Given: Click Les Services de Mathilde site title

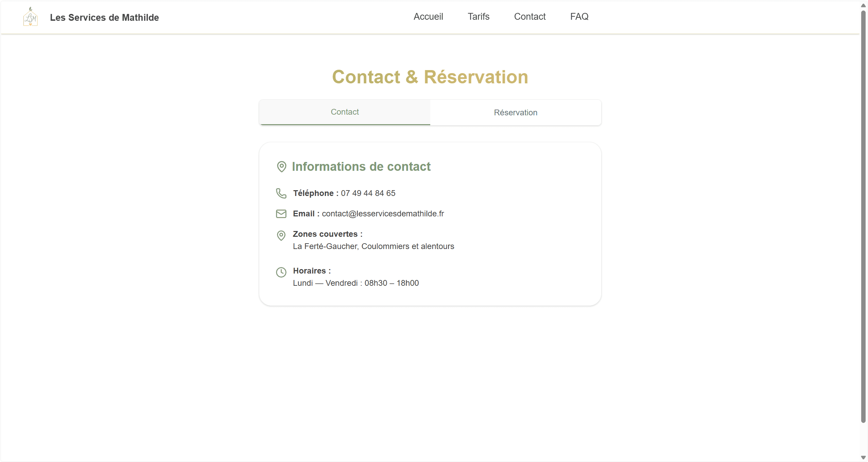Looking at the screenshot, I should (x=104, y=17).
